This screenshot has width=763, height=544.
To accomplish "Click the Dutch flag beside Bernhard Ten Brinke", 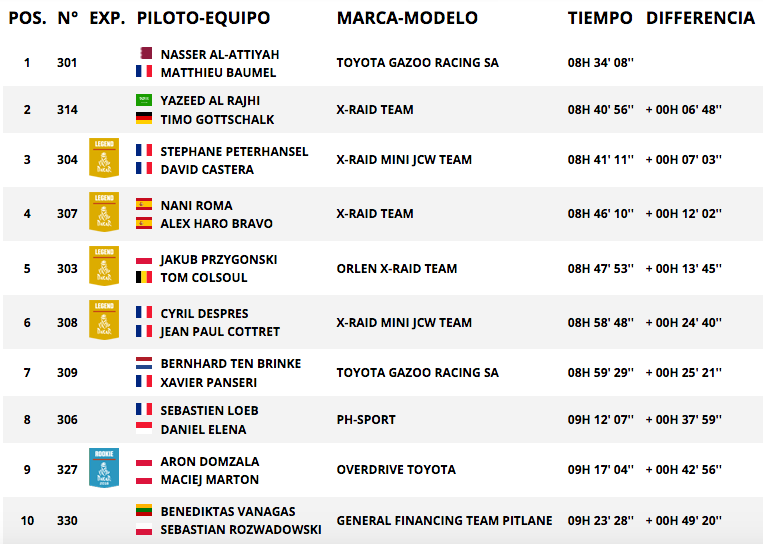I will click(144, 363).
